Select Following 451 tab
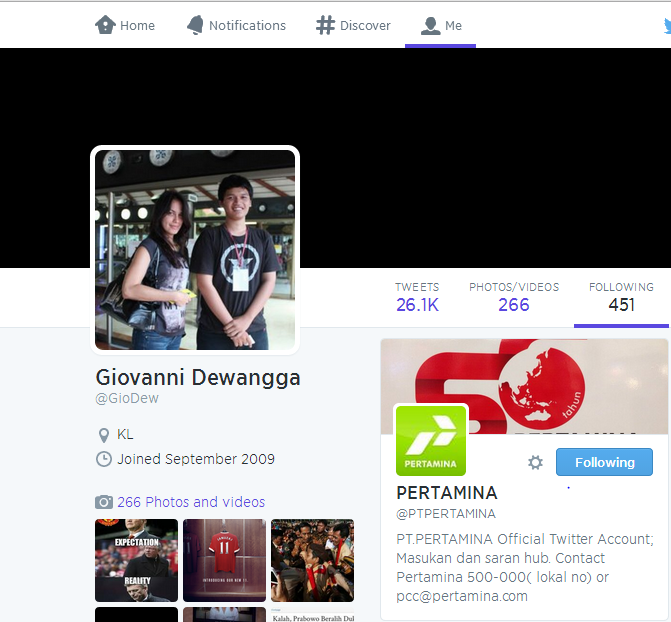671x622 pixels. [621, 298]
